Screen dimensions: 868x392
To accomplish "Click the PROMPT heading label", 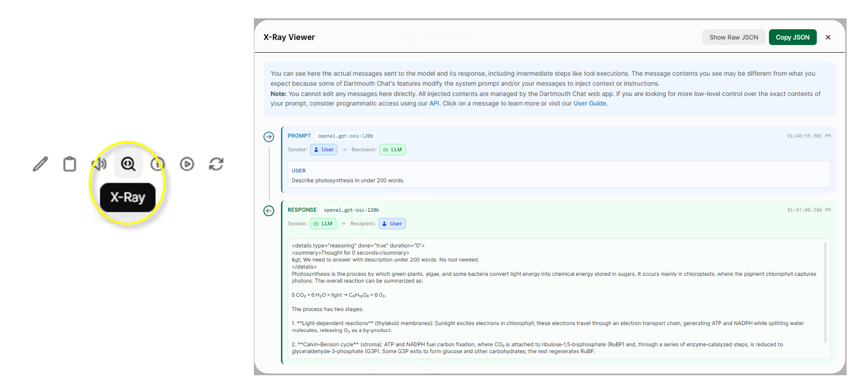I will (299, 136).
